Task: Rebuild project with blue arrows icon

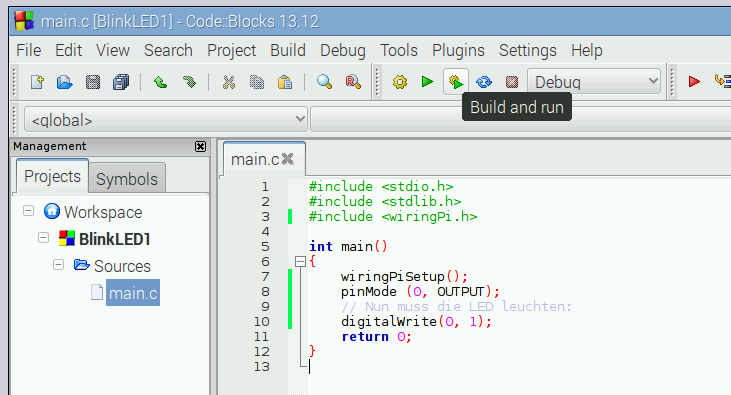Action: 484,83
